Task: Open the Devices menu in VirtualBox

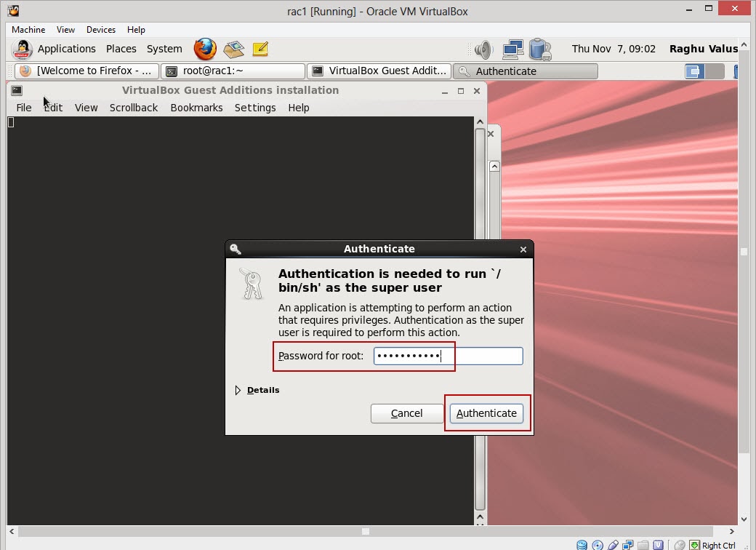Action: tap(100, 30)
